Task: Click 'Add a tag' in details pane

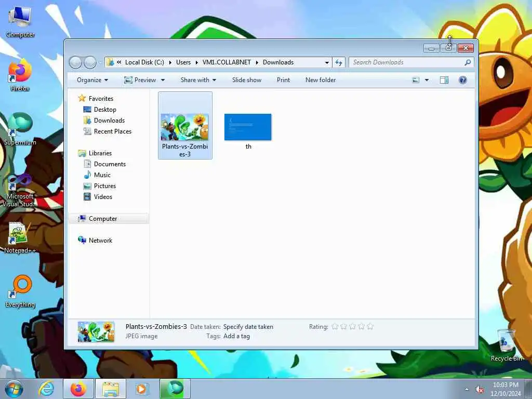Action: pos(236,336)
